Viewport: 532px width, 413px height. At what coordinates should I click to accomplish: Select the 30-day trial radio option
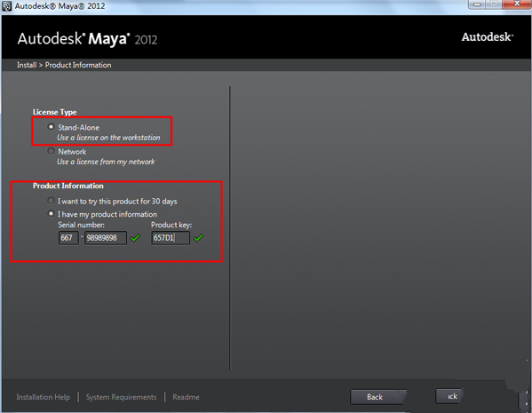pos(51,201)
